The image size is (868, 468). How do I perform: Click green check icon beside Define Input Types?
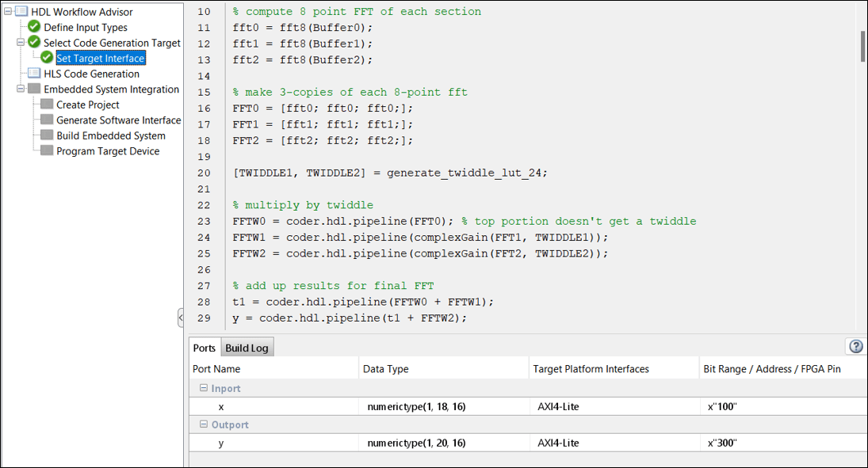tap(33, 27)
